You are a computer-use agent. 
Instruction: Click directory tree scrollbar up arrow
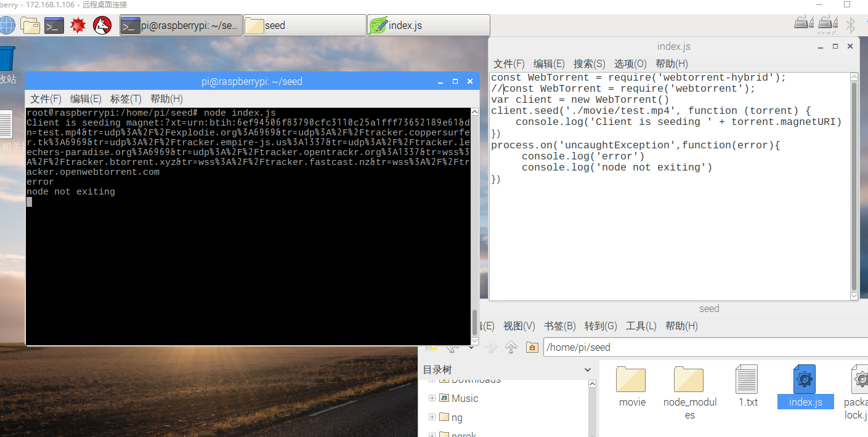click(x=593, y=385)
